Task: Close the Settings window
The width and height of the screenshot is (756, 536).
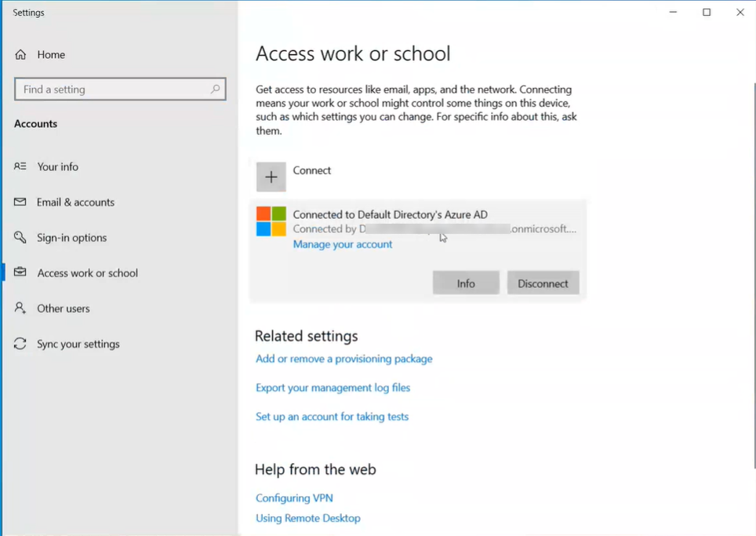Action: click(740, 12)
